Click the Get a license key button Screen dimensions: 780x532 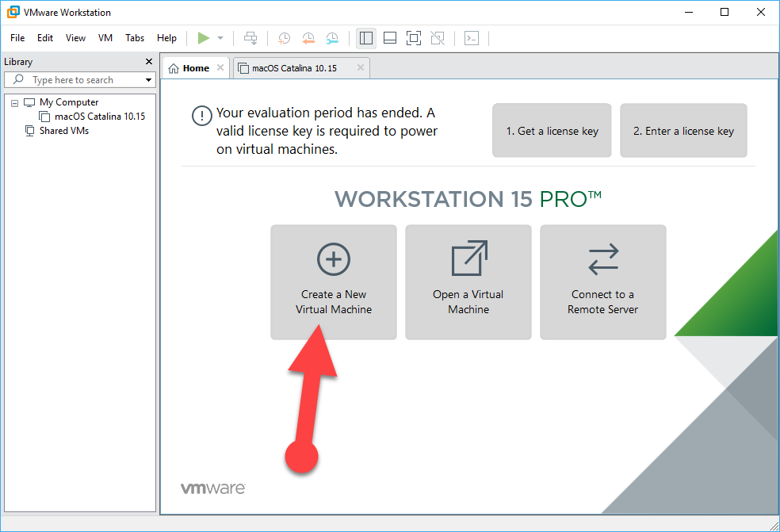(x=552, y=130)
